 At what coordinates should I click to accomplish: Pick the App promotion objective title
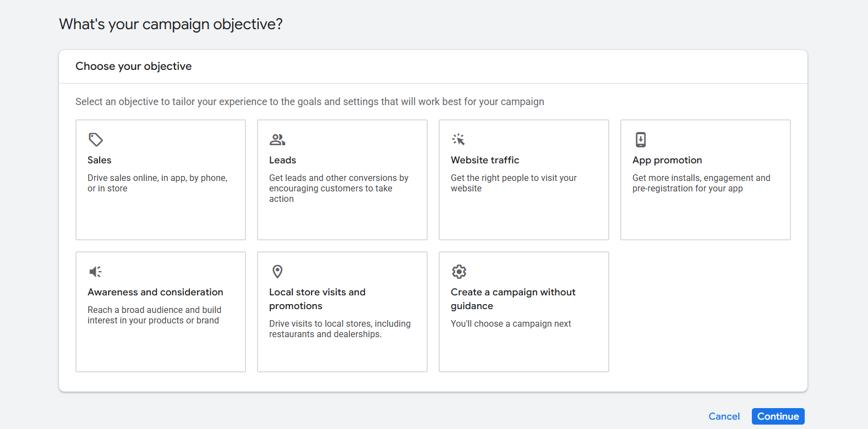(x=667, y=160)
